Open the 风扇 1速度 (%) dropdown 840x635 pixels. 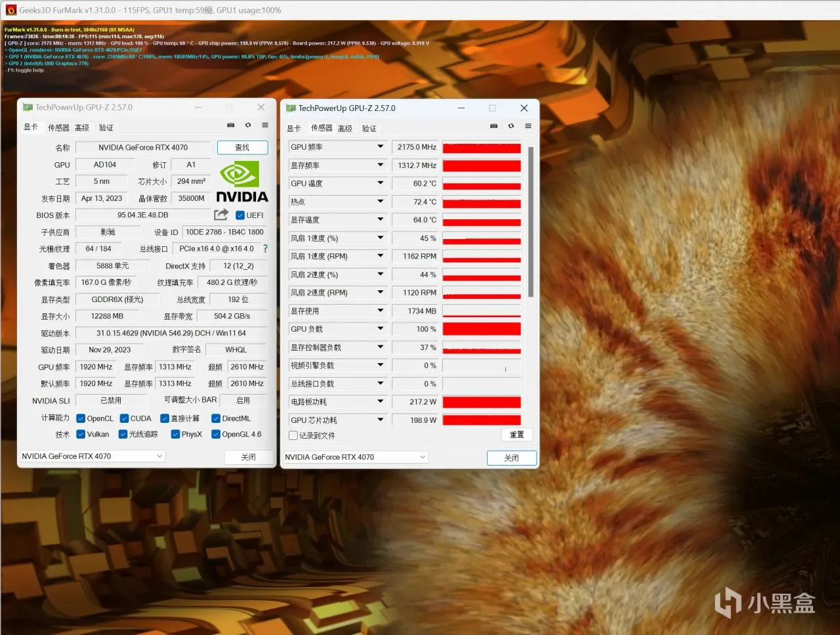[380, 238]
